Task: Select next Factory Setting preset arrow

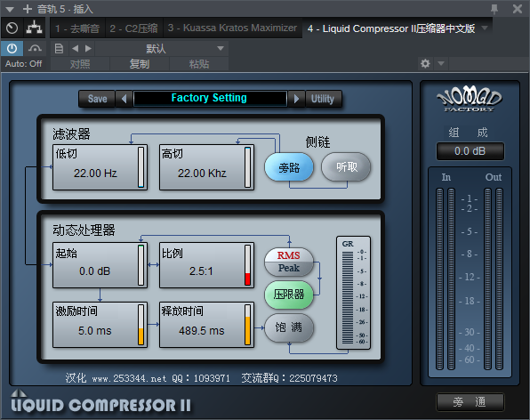Action: [296, 99]
